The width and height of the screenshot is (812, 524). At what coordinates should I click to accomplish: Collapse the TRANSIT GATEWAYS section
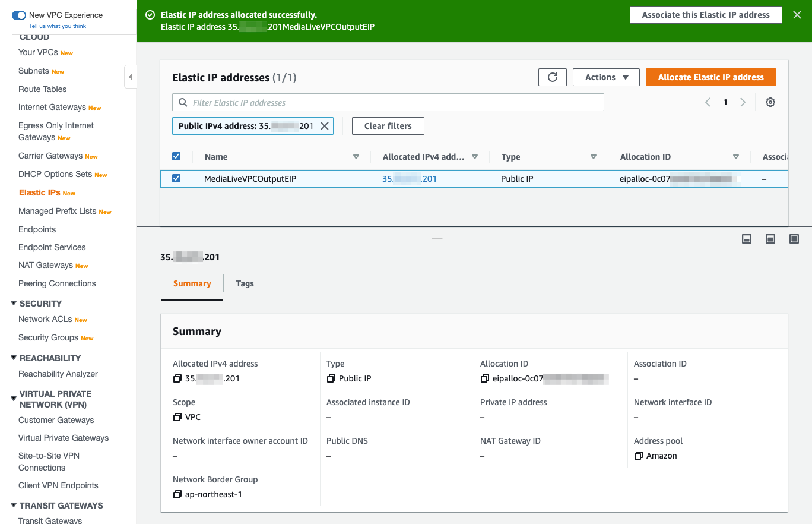(14, 505)
